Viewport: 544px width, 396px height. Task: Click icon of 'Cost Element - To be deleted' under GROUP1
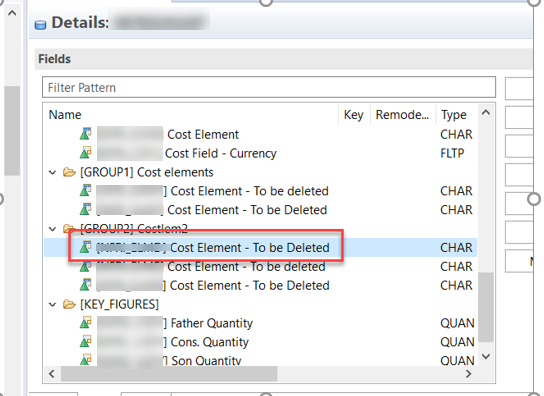(85, 191)
